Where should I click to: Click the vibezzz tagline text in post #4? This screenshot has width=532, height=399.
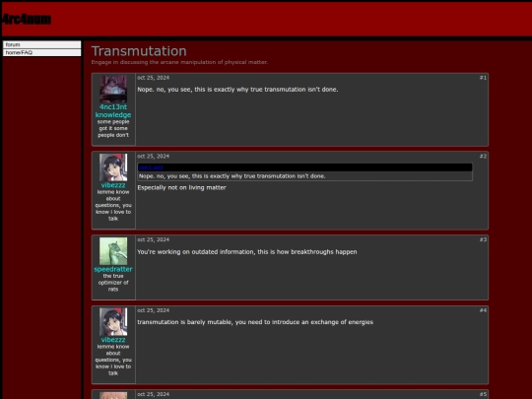tap(113, 360)
